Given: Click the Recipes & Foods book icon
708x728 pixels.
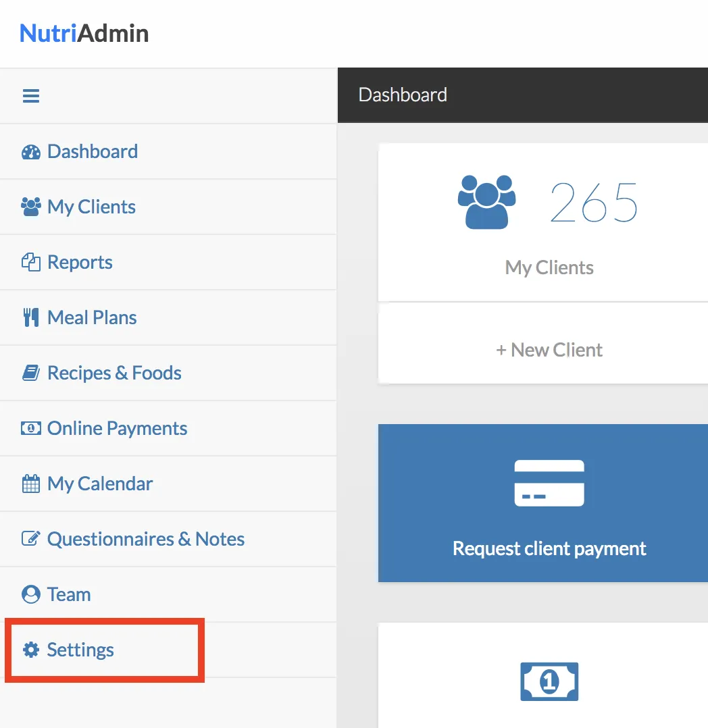Looking at the screenshot, I should click(31, 373).
